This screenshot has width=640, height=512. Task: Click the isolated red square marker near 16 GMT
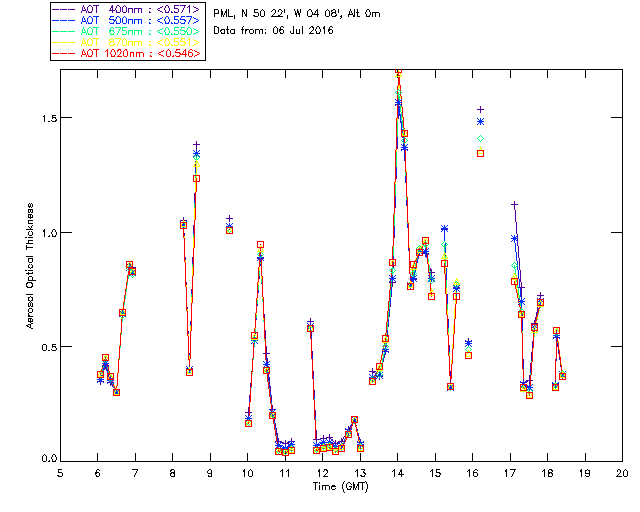click(x=481, y=153)
